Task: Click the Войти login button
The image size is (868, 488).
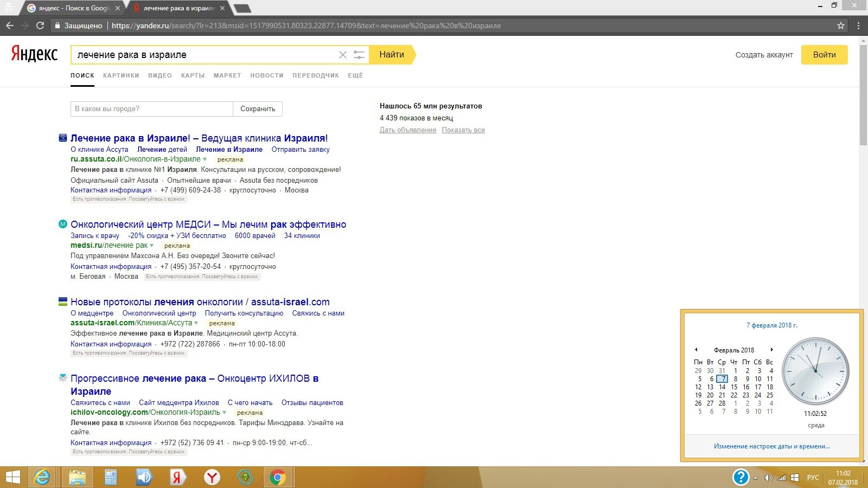Action: [x=825, y=55]
